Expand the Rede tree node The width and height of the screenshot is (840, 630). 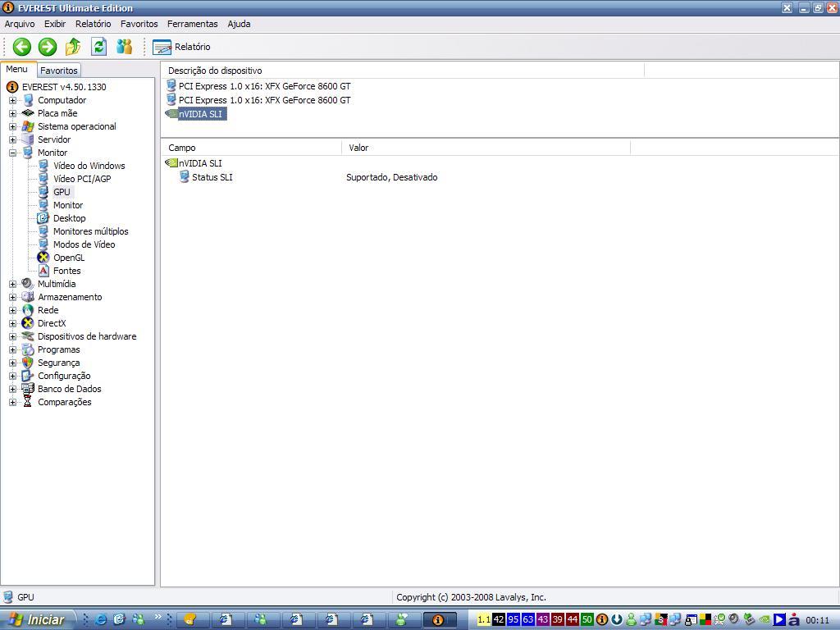point(12,310)
